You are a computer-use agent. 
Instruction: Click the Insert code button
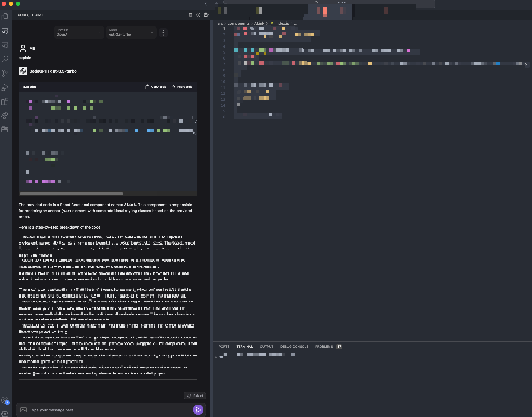coord(181,87)
